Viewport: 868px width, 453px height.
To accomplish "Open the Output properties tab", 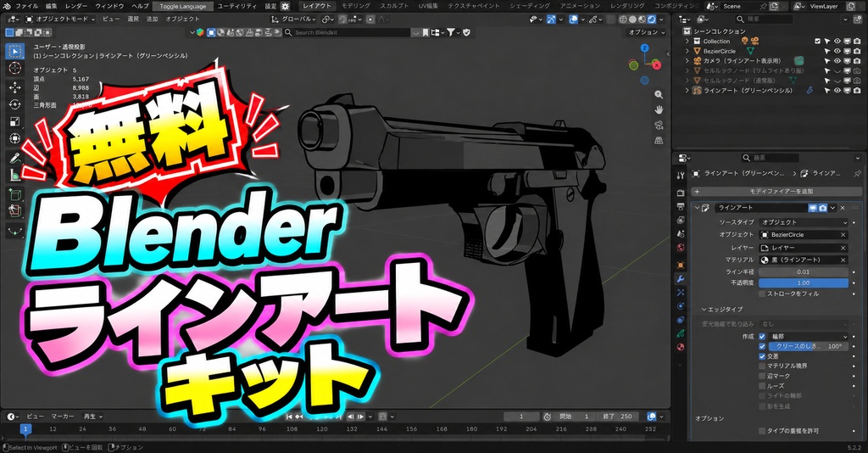I will (681, 206).
